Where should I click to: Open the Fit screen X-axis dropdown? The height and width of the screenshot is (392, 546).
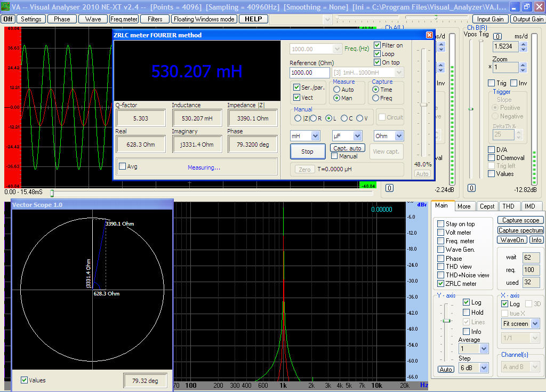pos(535,324)
